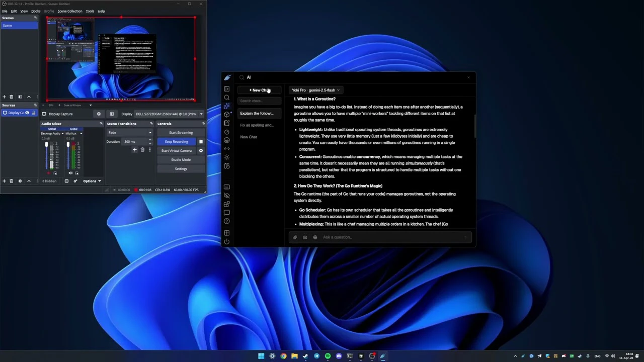Open the emoji smiley icon in sidebar
Viewport: 644px width, 362px height.
point(226,140)
